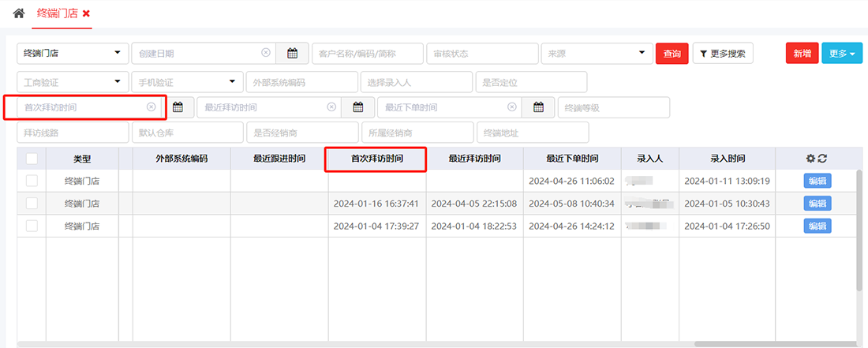Click the red 查询 button
868x348 pixels.
(672, 54)
